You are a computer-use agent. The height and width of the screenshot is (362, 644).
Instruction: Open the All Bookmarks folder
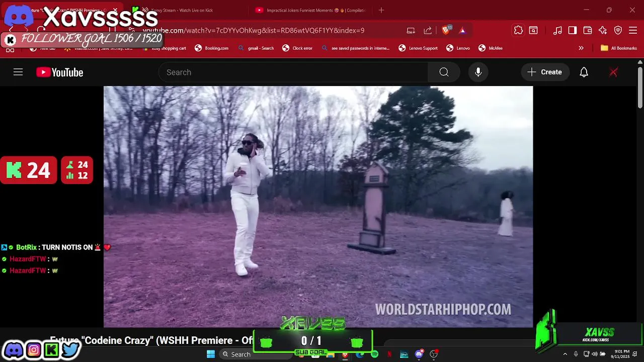[619, 48]
